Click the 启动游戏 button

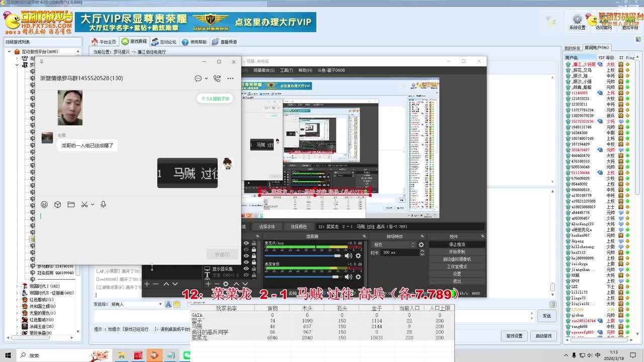[x=543, y=336]
